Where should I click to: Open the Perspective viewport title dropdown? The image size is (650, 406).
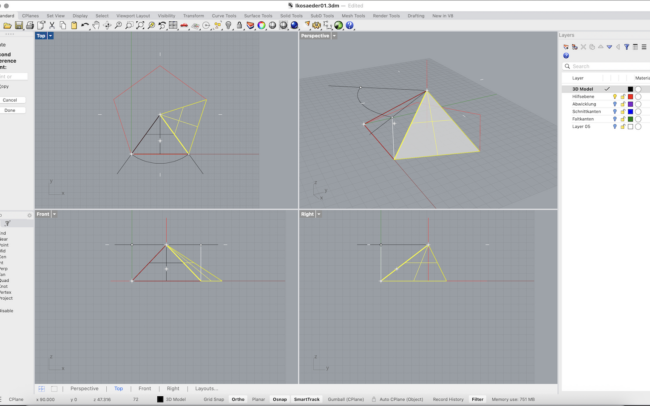(x=334, y=36)
